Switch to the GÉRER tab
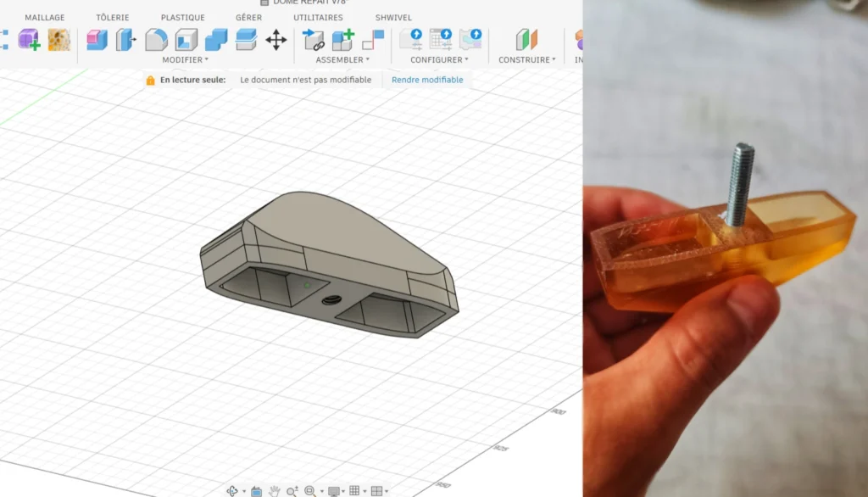868x497 pixels. pos(248,18)
